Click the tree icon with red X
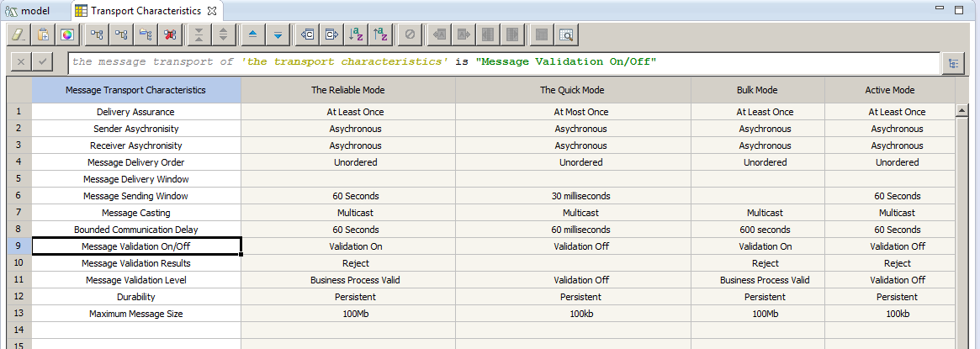The image size is (980, 349). coord(169,35)
